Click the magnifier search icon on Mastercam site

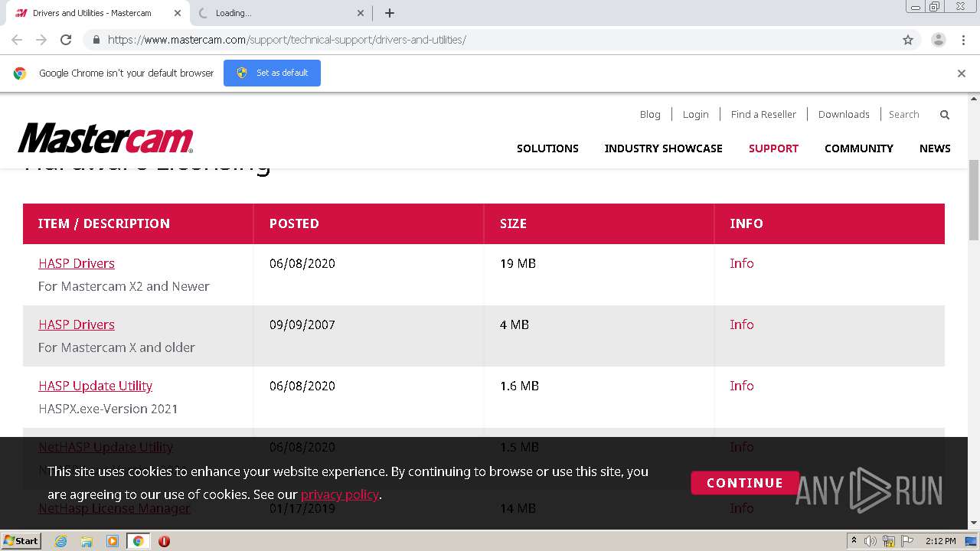tap(945, 115)
